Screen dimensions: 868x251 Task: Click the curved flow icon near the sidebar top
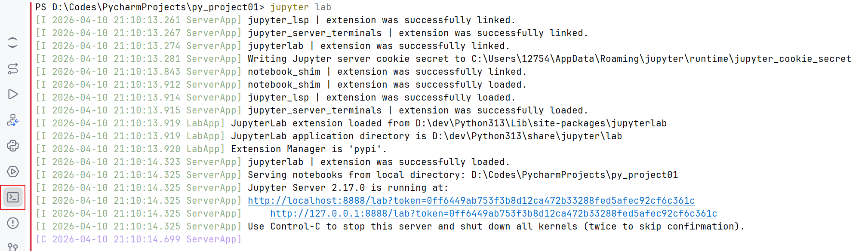(x=13, y=69)
